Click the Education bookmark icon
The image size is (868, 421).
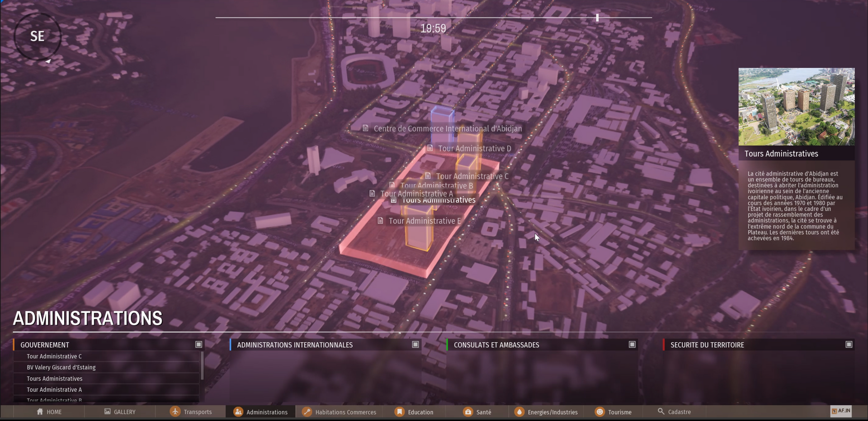[x=400, y=412]
